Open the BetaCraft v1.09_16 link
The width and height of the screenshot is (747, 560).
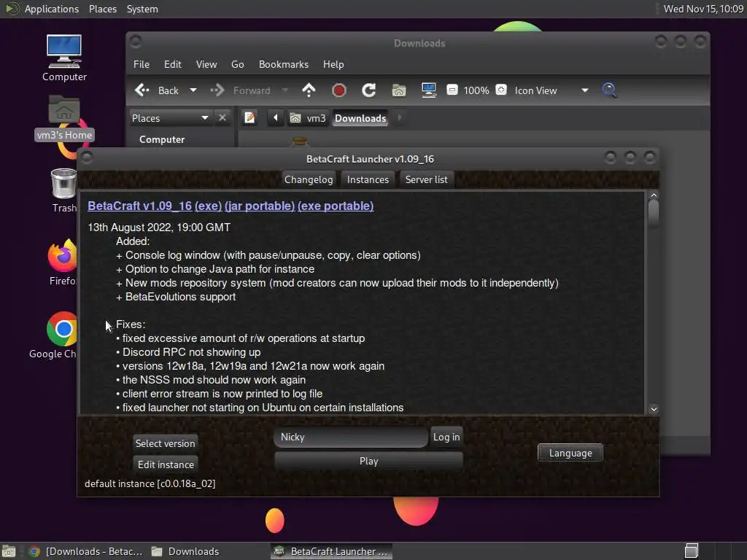pos(139,206)
